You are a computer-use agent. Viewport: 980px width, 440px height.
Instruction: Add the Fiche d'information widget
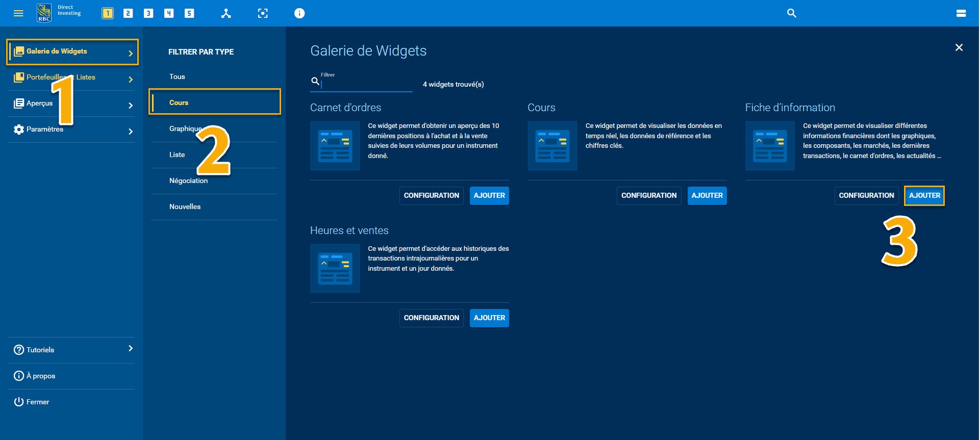click(924, 195)
